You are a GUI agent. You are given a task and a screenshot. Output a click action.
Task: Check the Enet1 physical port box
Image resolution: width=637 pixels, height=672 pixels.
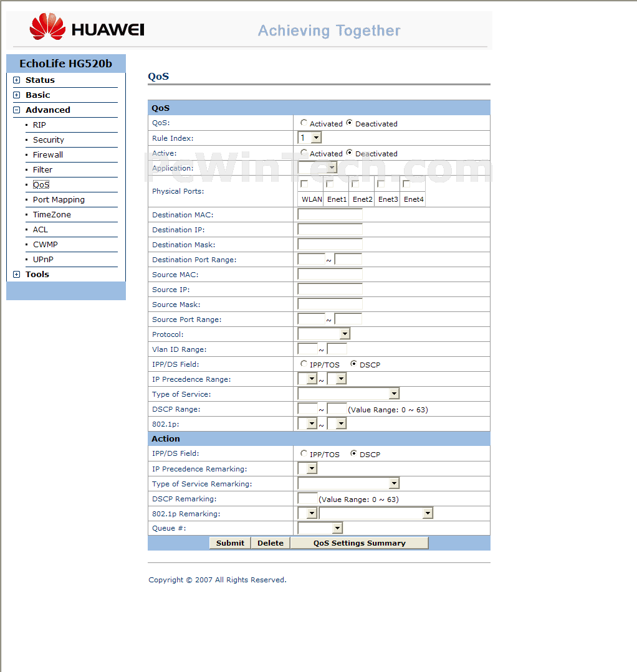[x=330, y=184]
